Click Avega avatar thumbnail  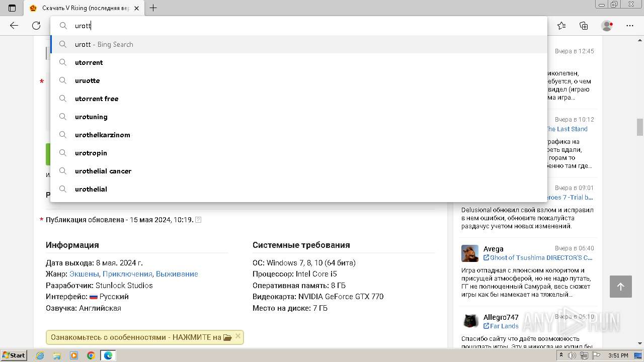tap(470, 253)
